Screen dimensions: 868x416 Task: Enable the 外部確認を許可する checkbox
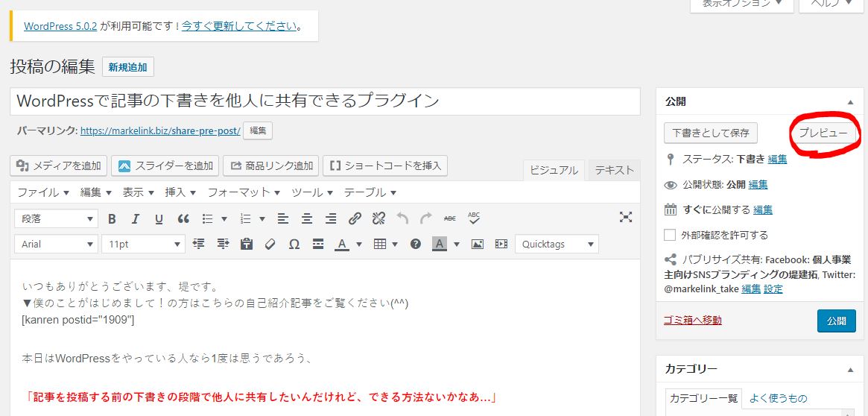coord(670,235)
